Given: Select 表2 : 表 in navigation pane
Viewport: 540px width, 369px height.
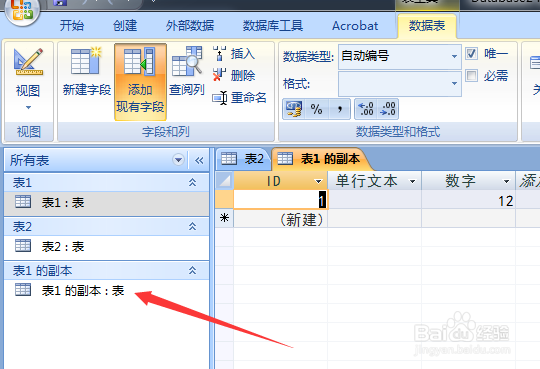Looking at the screenshot, I should 106,247.
